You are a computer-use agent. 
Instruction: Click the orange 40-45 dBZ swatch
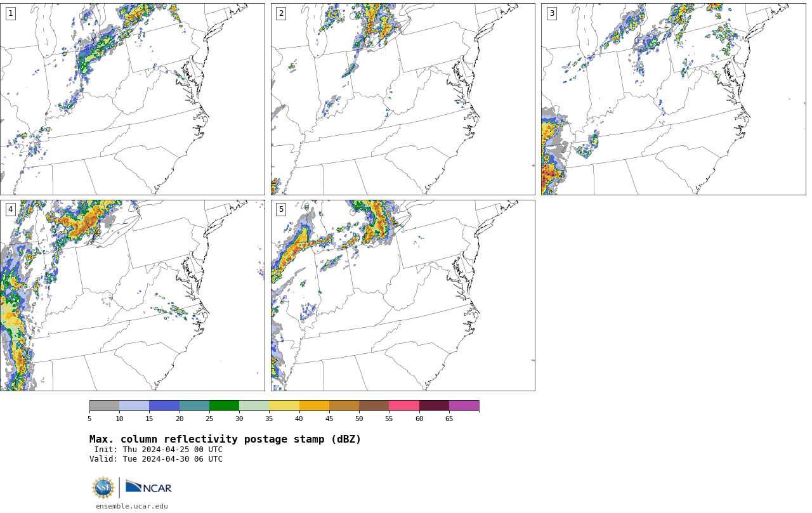314,406
